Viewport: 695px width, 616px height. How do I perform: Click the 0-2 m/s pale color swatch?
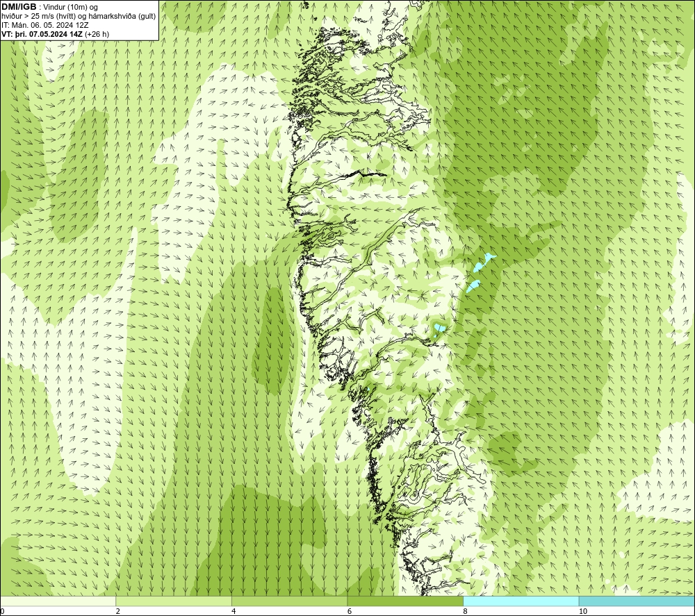[x=58, y=601]
